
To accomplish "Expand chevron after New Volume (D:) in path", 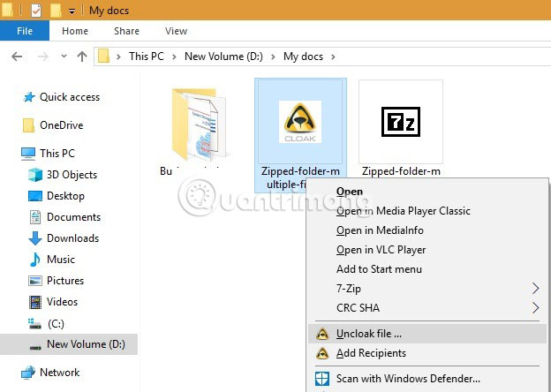I will (273, 57).
